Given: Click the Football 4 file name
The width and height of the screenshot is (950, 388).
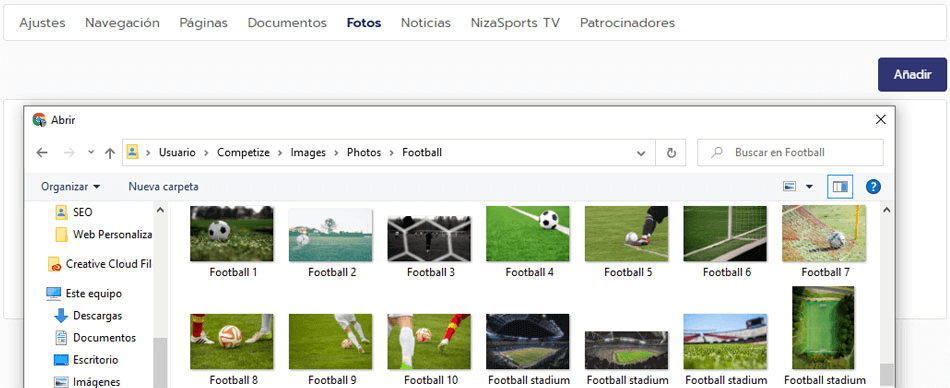Looking at the screenshot, I should tap(530, 273).
